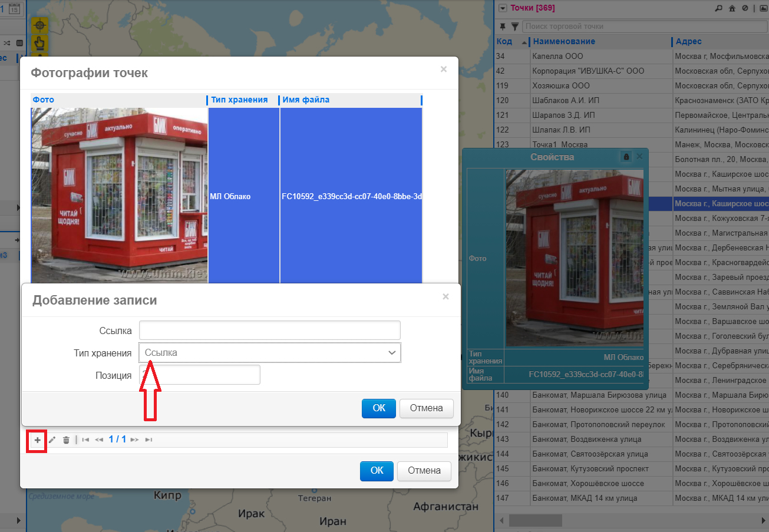Screen dimensions: 769x532
Task: Click the FC10592 file name value in Свойства
Action: pos(586,374)
